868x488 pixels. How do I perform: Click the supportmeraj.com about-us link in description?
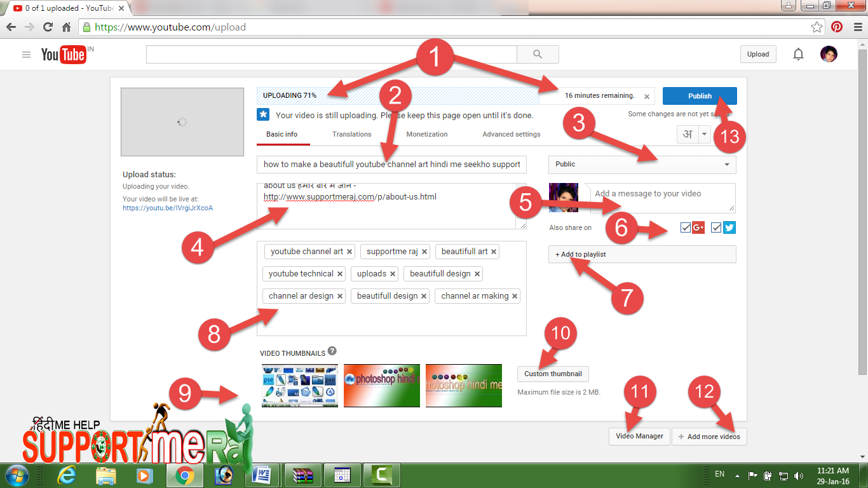pos(350,196)
